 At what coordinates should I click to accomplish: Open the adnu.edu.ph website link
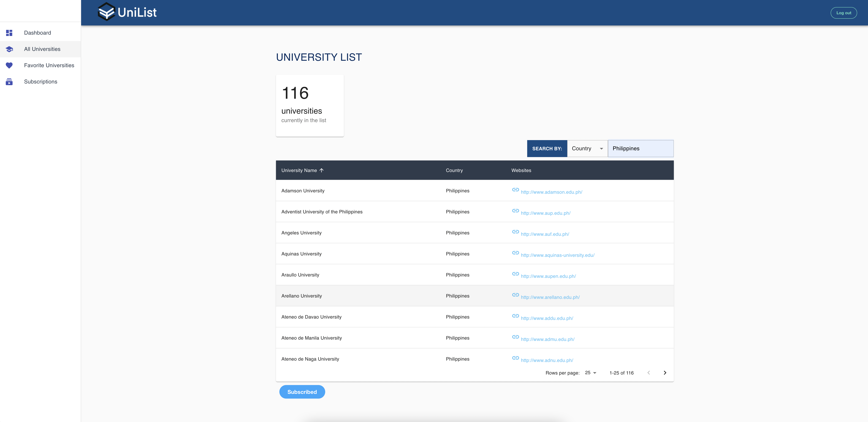coord(547,360)
